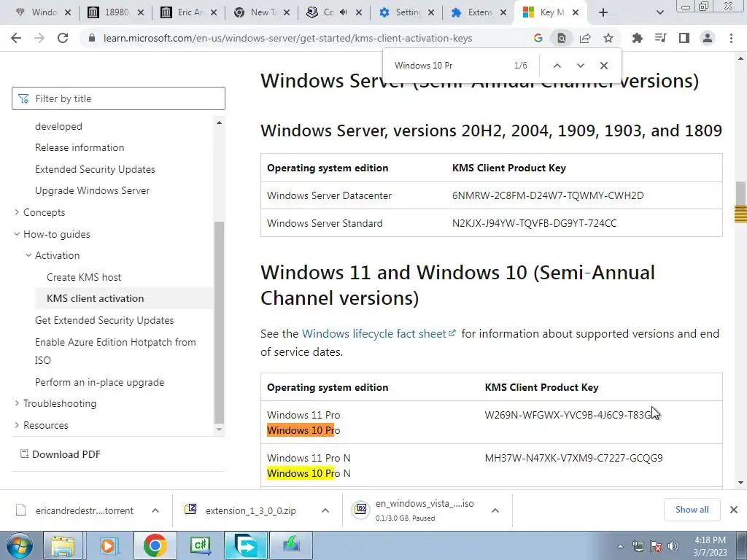
Task: Close the find bar
Action: coord(603,66)
